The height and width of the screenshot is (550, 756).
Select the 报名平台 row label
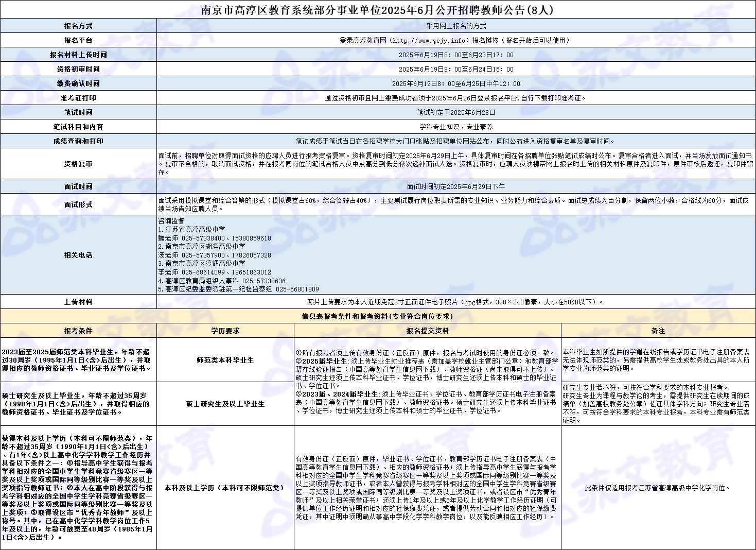pos(78,40)
